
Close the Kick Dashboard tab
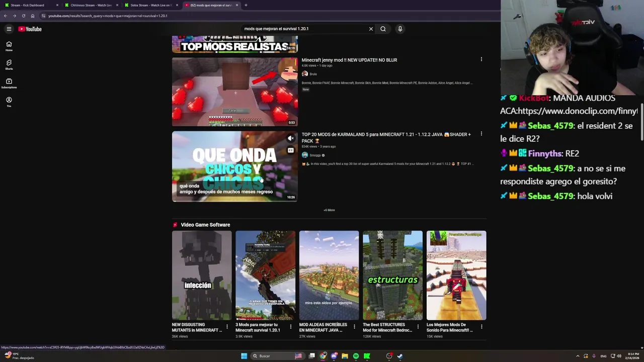pyautogui.click(x=57, y=5)
